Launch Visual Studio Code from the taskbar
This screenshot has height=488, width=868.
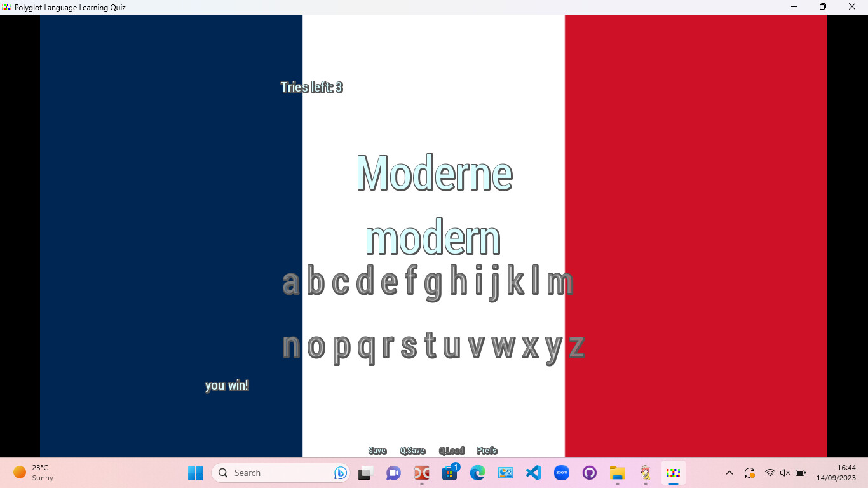tap(533, 473)
